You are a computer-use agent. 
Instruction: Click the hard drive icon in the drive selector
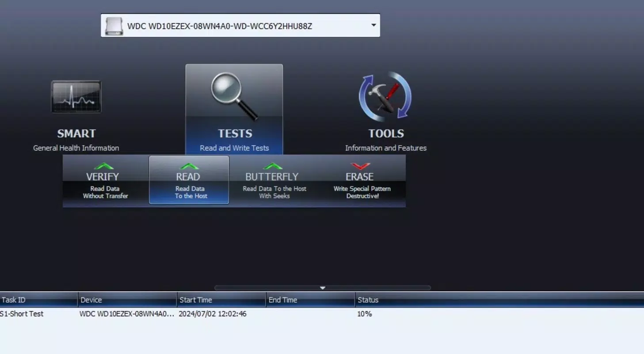pyautogui.click(x=114, y=26)
